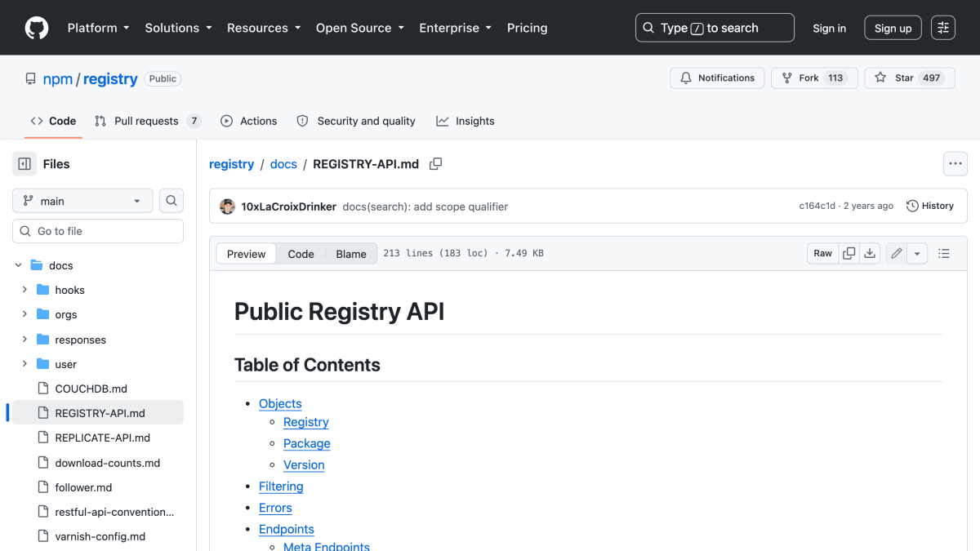
Task: Select REGISTRY-API.md in the file tree
Action: [x=100, y=413]
